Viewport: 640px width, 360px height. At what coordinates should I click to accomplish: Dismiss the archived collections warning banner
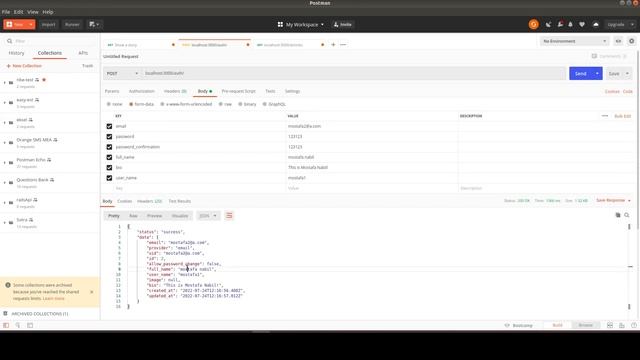(x=91, y=292)
